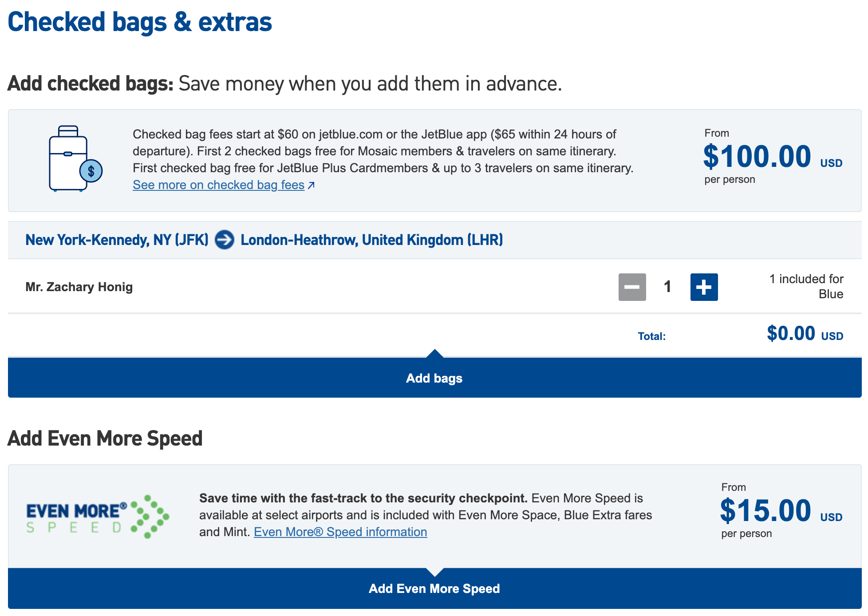
Task: Click the Add Even More Speed section heading
Action: [105, 438]
